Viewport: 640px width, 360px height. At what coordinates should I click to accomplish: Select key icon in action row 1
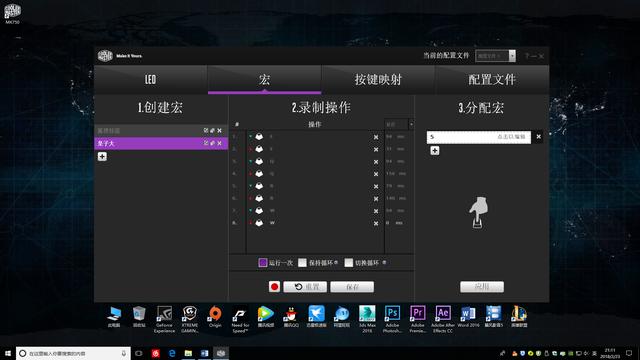[x=259, y=137]
